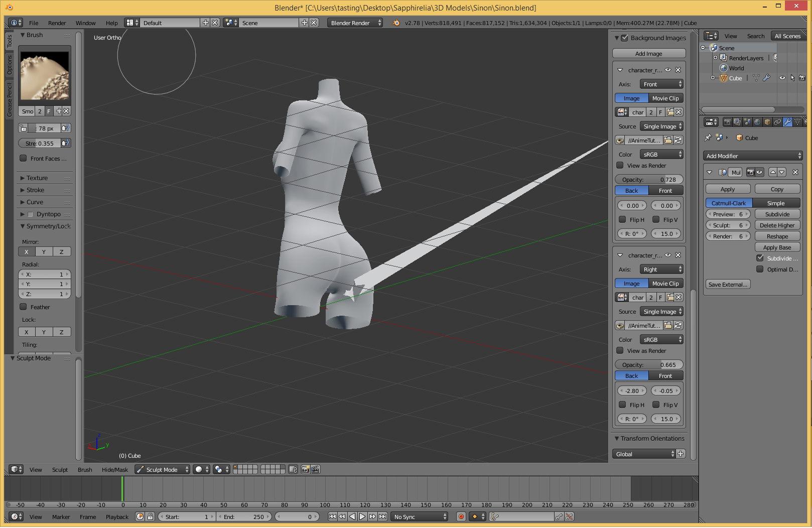
Task: Open the Blender Render engine dropdown
Action: (354, 23)
